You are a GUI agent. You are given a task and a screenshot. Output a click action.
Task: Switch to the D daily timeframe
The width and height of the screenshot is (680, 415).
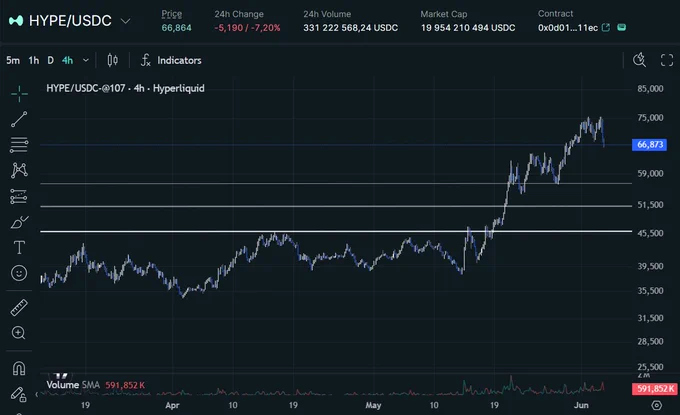click(x=50, y=60)
